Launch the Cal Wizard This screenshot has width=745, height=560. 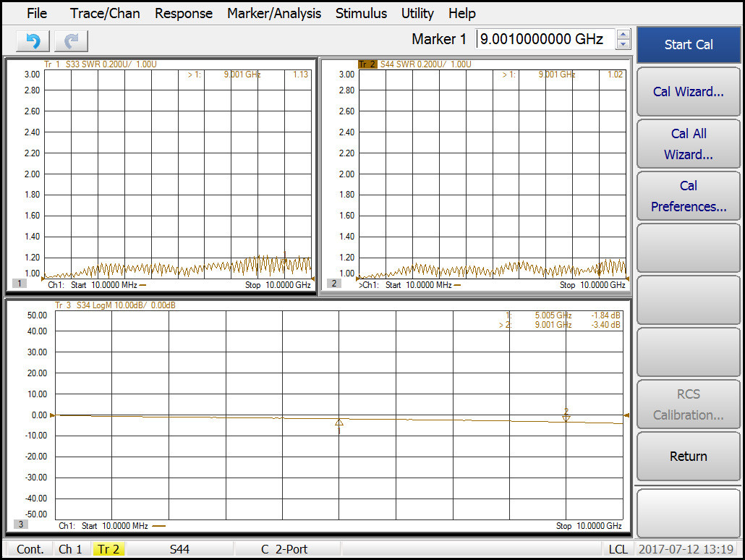(x=688, y=91)
